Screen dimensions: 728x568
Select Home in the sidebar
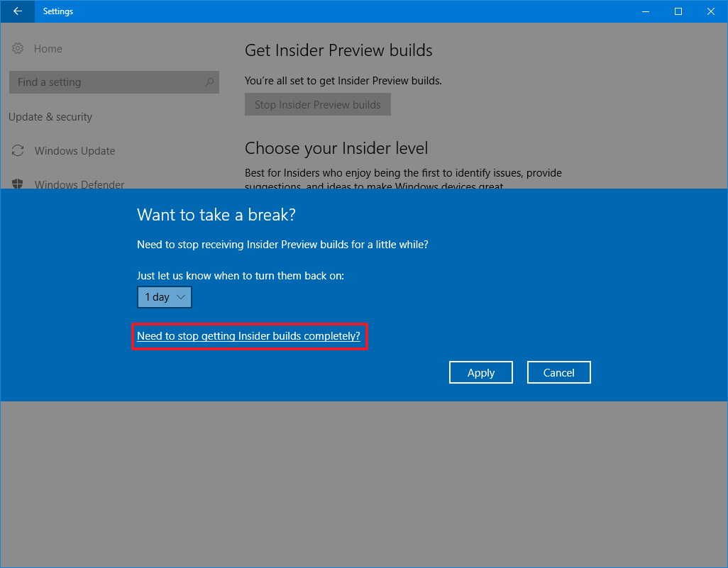click(48, 48)
